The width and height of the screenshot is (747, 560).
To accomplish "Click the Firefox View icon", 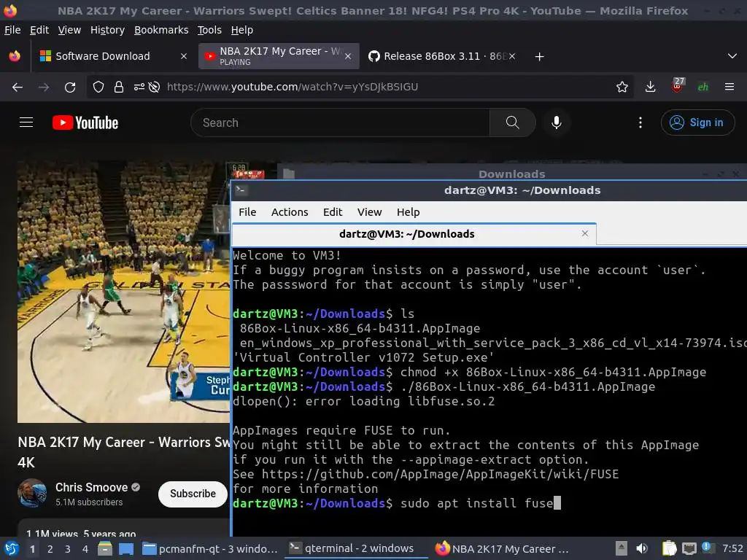I will coord(15,56).
